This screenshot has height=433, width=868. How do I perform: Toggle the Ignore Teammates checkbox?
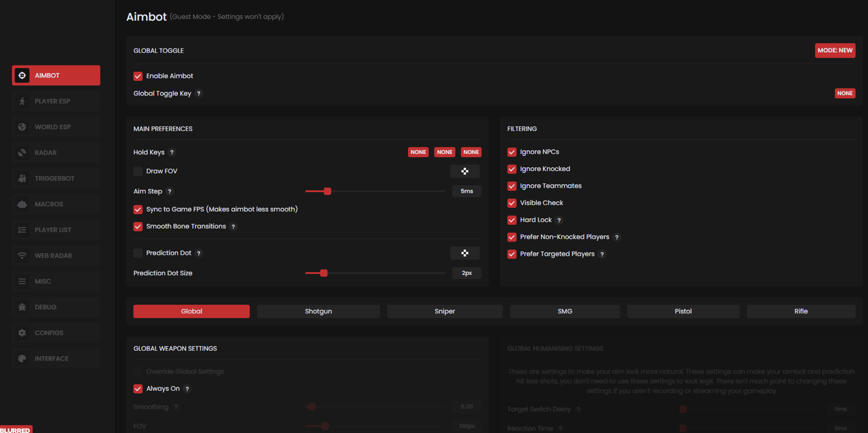tap(512, 186)
